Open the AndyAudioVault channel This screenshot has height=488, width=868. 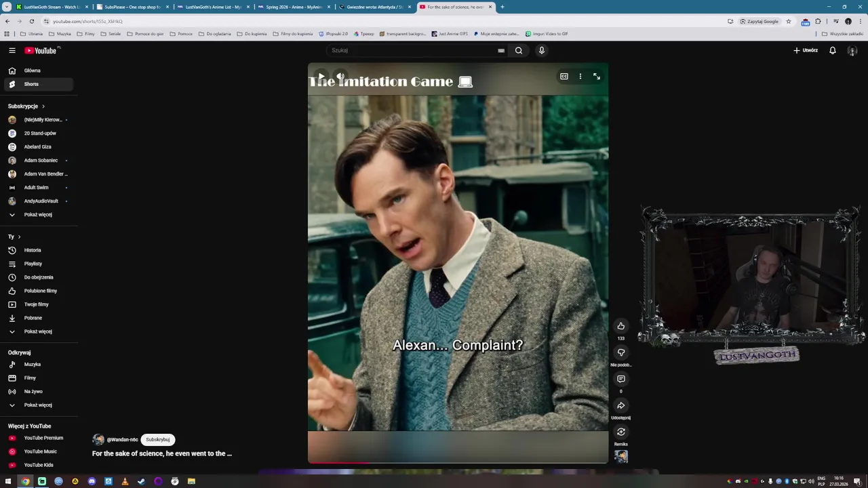[39, 201]
